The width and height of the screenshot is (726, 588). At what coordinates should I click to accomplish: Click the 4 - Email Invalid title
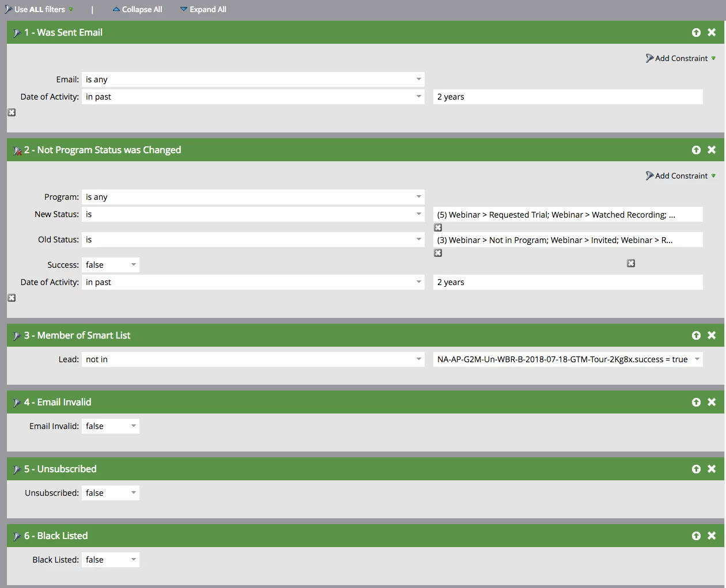click(58, 402)
